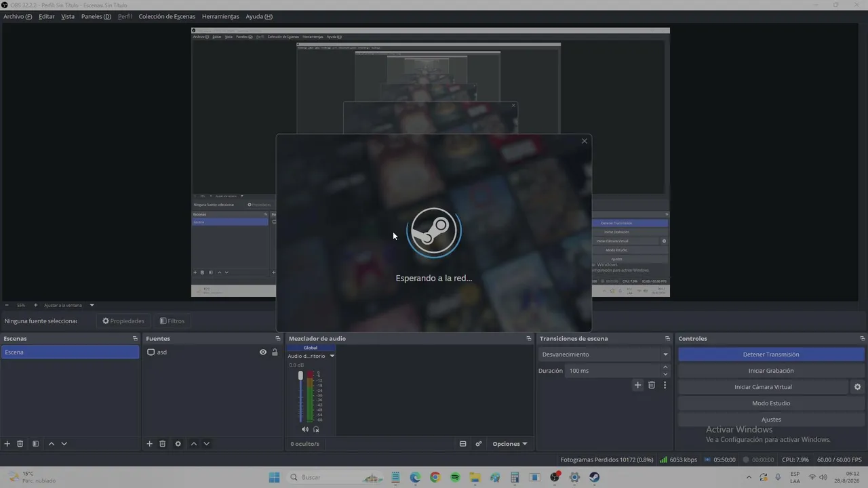Click the 6053 kbps status bar entry
This screenshot has width=868, height=488.
(x=678, y=460)
